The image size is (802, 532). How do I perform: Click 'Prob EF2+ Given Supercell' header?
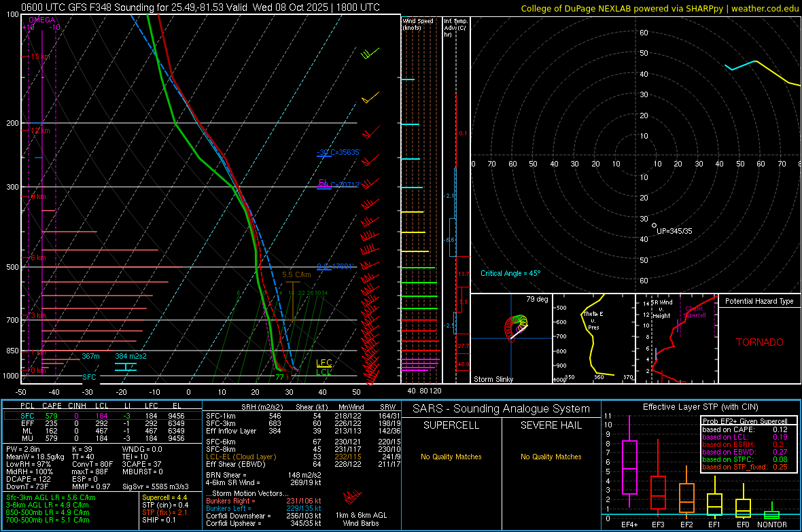745,421
